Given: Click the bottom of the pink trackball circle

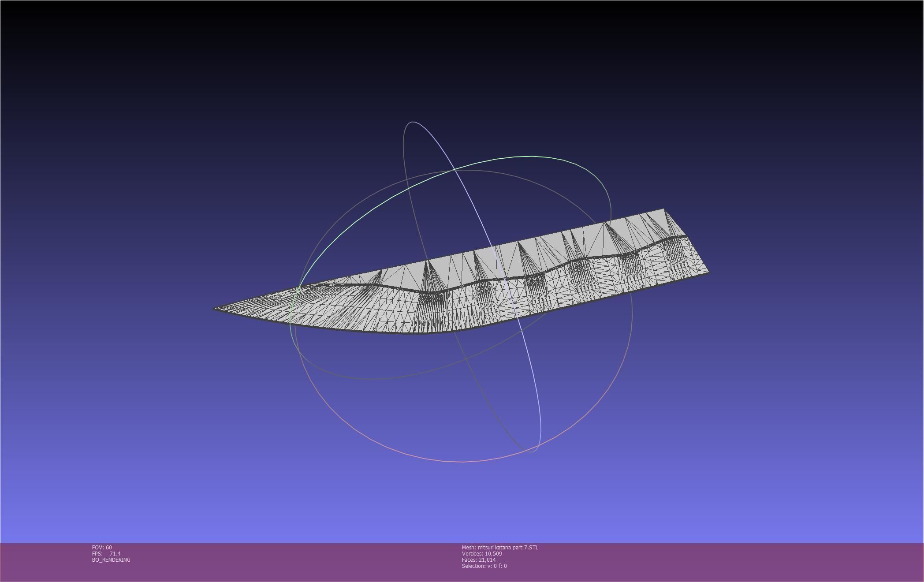Looking at the screenshot, I should [463, 462].
